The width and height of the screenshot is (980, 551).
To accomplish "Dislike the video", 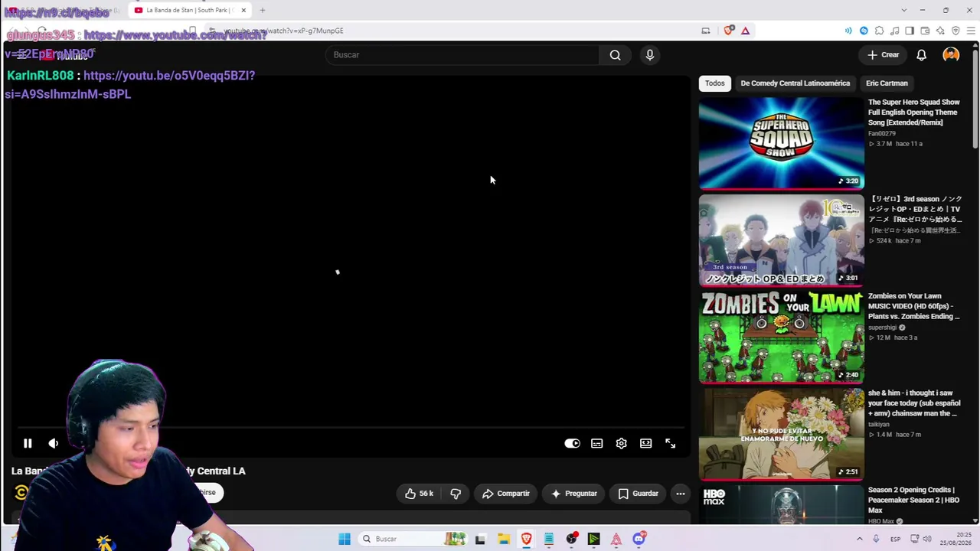I will pyautogui.click(x=456, y=494).
